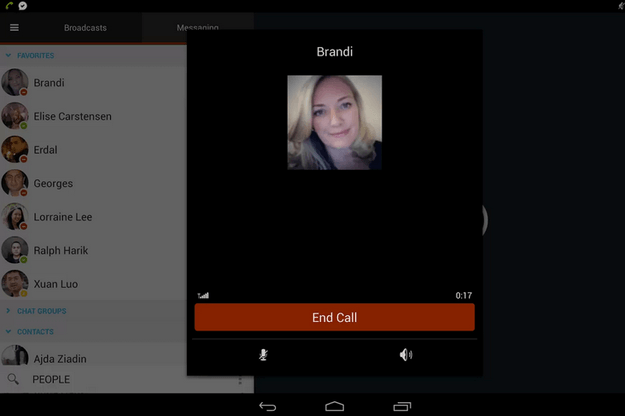Expand the Chat Groups section chevron

coord(8,310)
